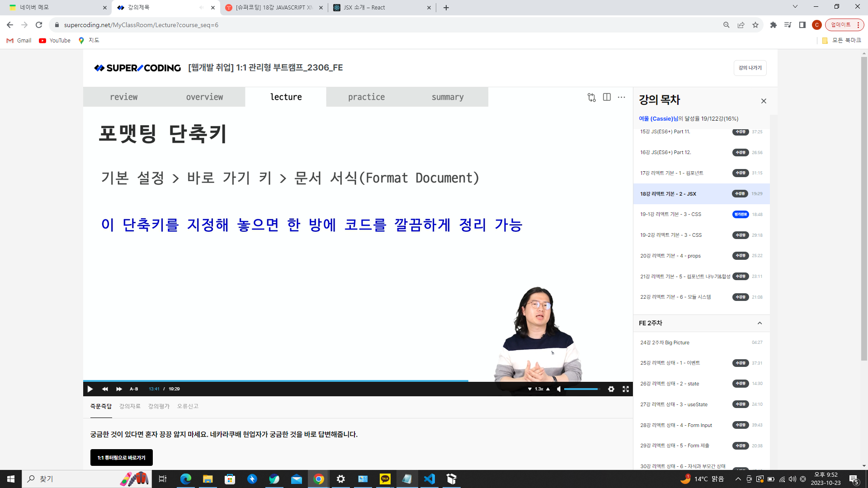
Task: Switch to the review tab
Action: (x=123, y=97)
